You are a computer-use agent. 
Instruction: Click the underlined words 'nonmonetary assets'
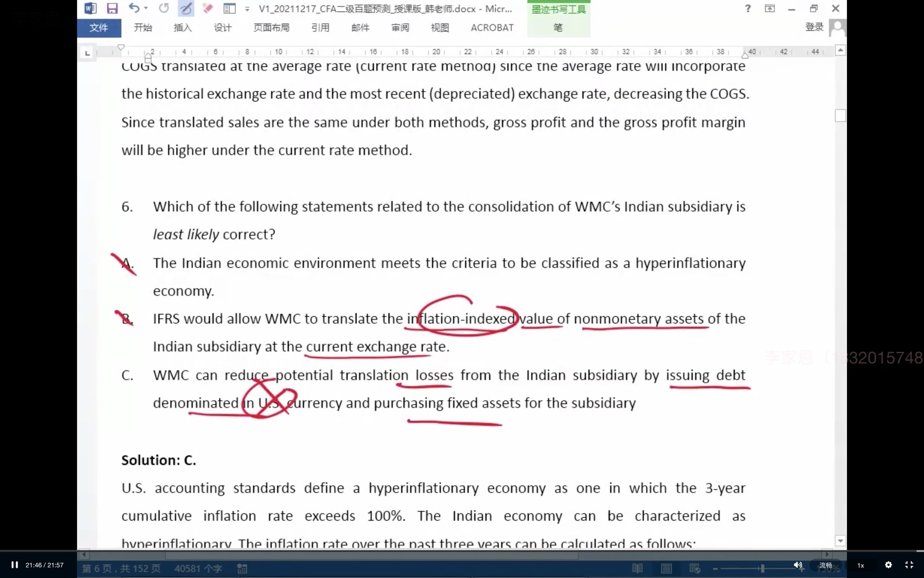click(638, 319)
